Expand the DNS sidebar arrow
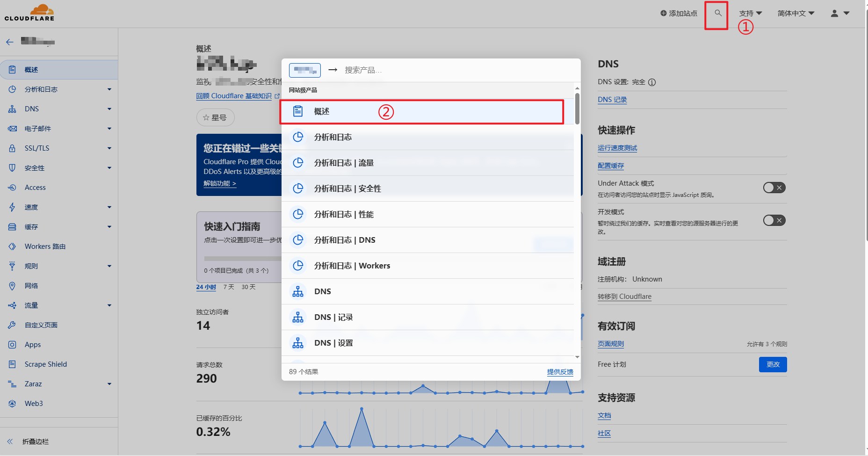This screenshot has width=868, height=456. point(109,109)
